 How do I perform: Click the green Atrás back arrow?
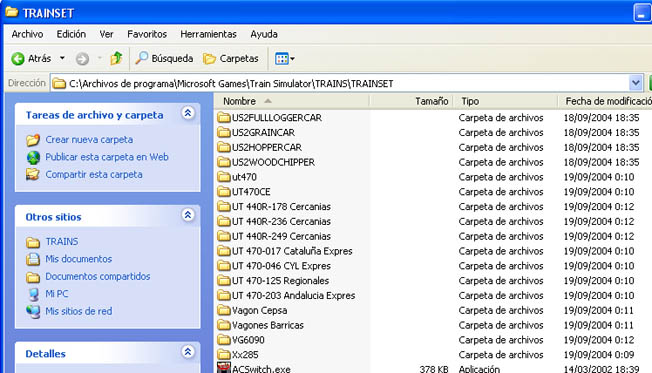click(18, 59)
